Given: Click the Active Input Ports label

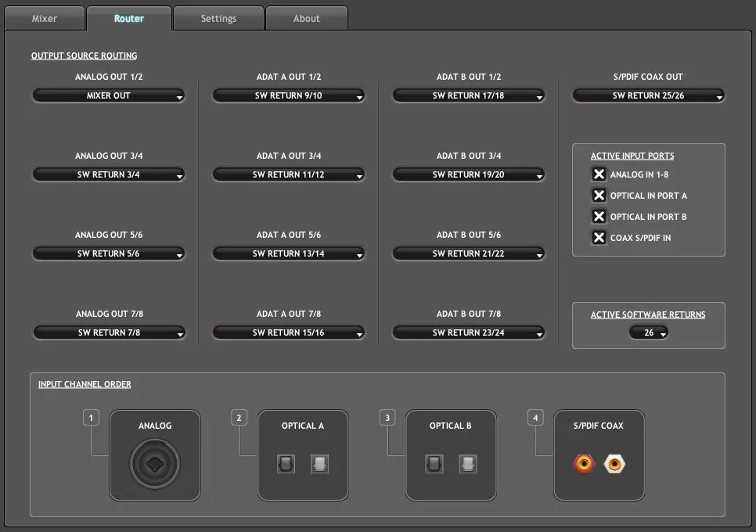Looking at the screenshot, I should coord(632,155).
